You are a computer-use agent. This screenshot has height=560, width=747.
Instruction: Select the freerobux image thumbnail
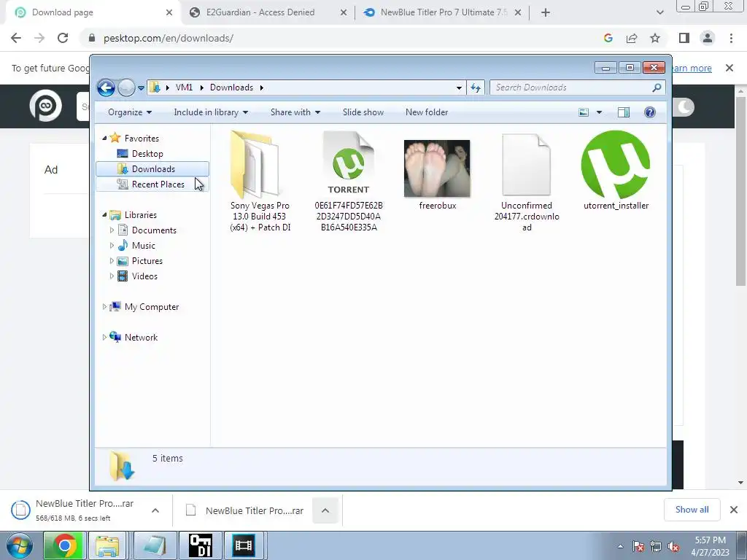[x=437, y=168]
